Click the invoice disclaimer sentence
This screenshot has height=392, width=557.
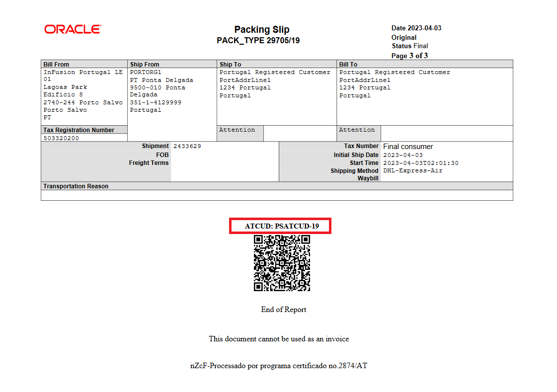(279, 339)
